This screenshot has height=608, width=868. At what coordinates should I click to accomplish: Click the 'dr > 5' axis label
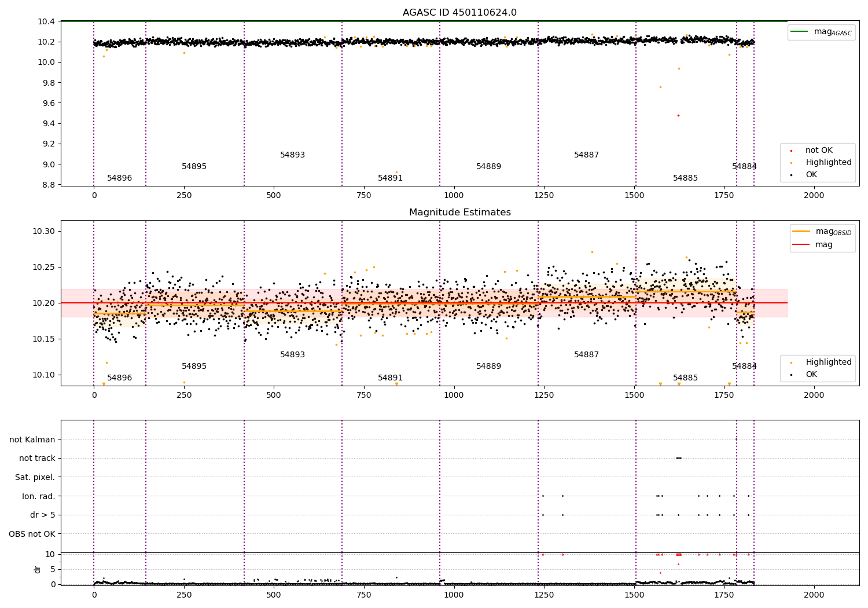pos(43,515)
